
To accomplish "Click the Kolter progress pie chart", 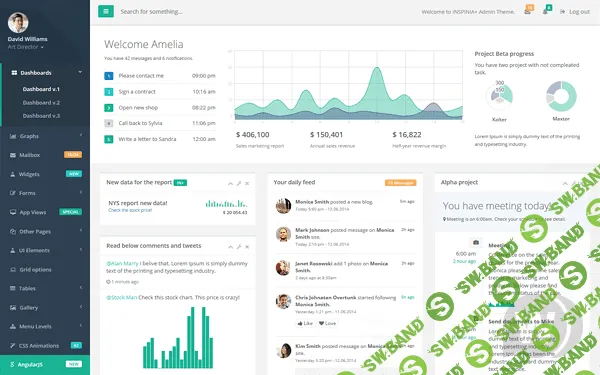I will pyautogui.click(x=499, y=95).
